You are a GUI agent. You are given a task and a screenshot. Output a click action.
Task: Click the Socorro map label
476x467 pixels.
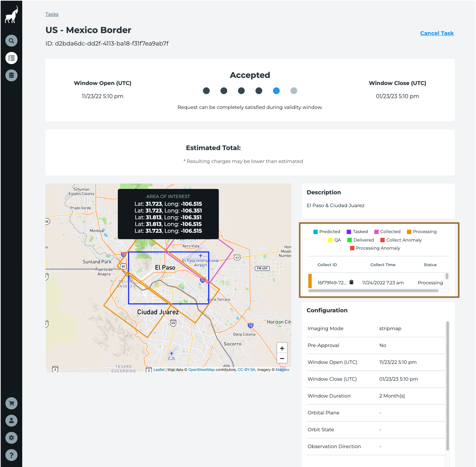(232, 344)
